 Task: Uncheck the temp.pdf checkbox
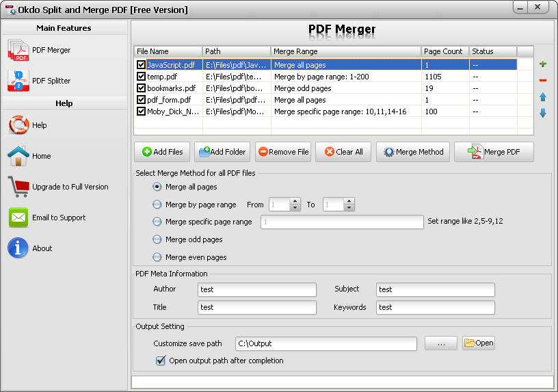click(x=142, y=76)
